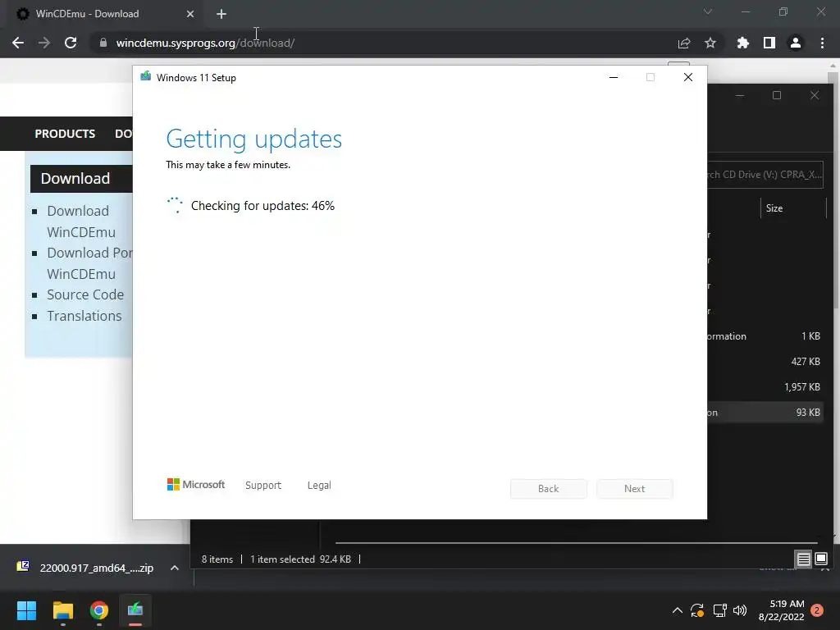Image resolution: width=840 pixels, height=630 pixels.
Task: Open File Explorer from taskbar
Action: [62, 610]
